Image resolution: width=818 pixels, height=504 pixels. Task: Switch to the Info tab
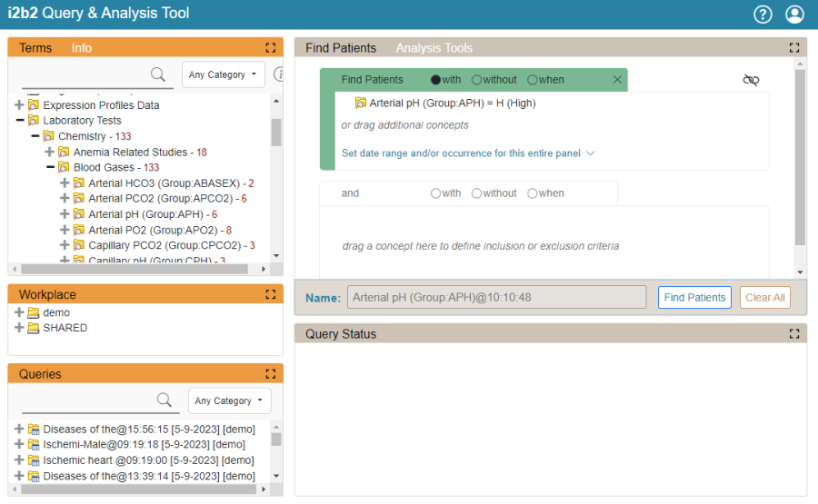[x=82, y=48]
